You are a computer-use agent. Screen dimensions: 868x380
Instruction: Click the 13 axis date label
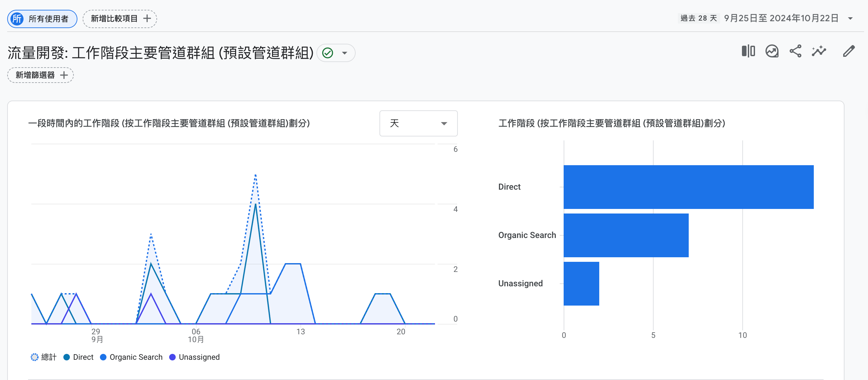coord(300,332)
